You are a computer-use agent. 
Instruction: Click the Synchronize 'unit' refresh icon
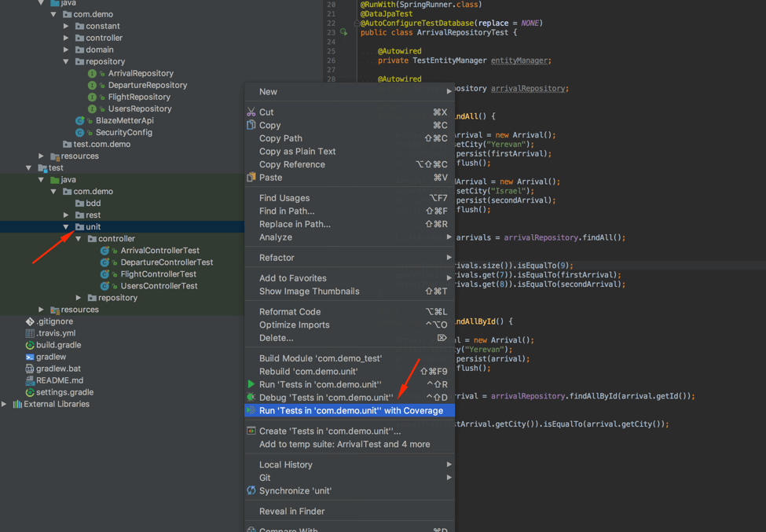(251, 490)
